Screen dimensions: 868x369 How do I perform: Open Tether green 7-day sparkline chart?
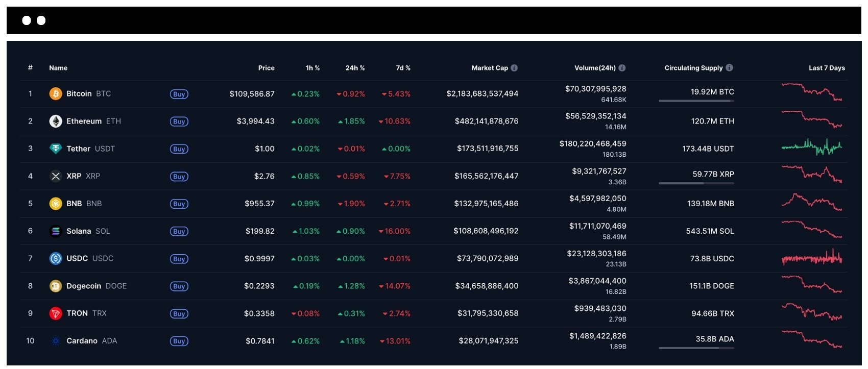click(x=812, y=147)
